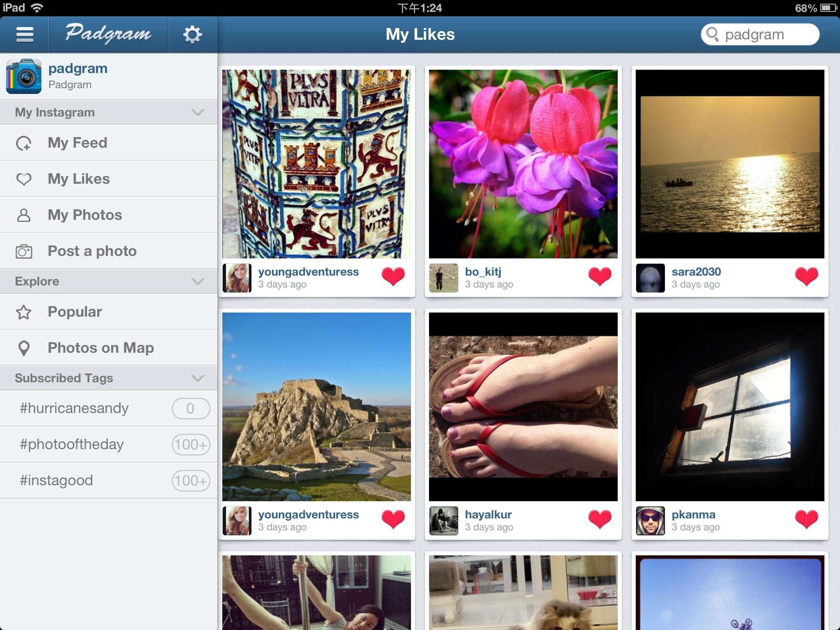Screen dimensions: 840x630
Task: Collapse the My Instagram section chevron
Action: (198, 112)
